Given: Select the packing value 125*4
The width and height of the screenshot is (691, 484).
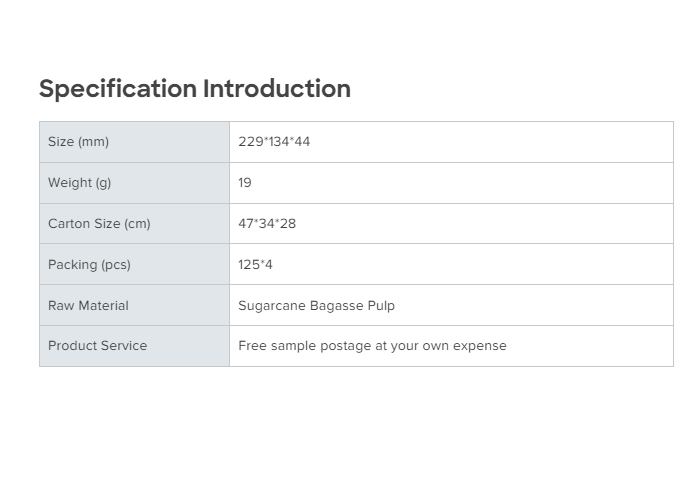Looking at the screenshot, I should (255, 265).
